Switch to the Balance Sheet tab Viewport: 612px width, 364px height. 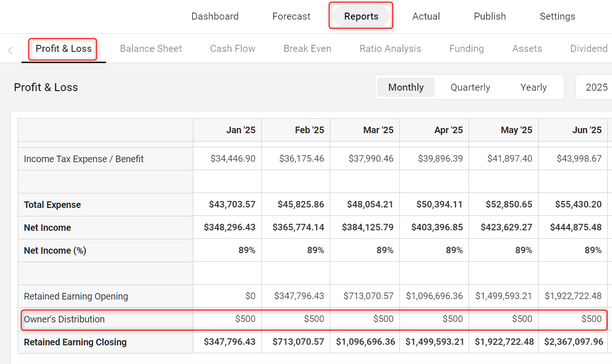pyautogui.click(x=151, y=49)
